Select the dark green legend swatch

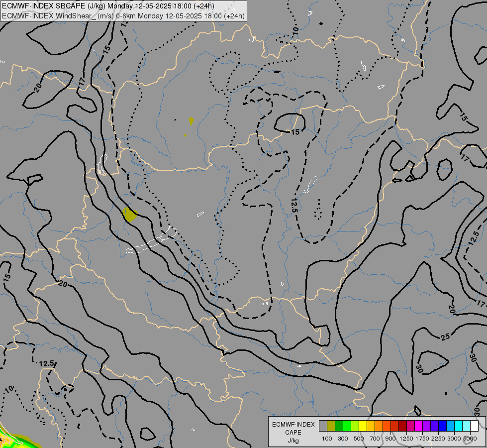pos(339,426)
